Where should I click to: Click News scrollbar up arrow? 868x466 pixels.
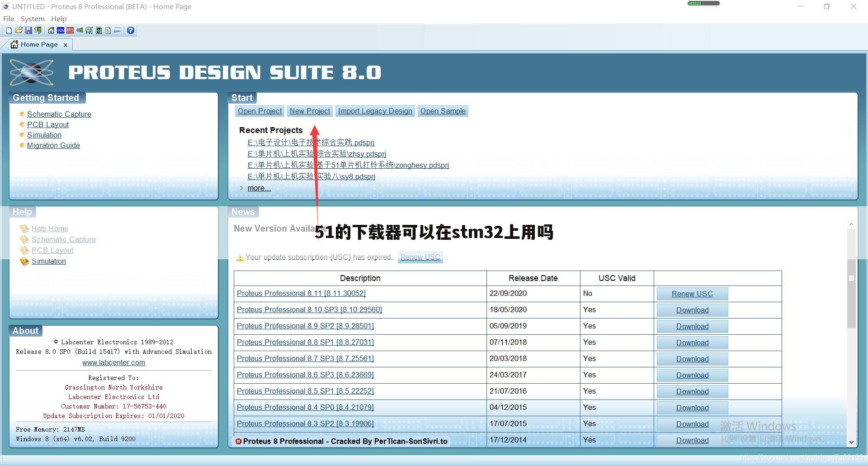pyautogui.click(x=851, y=224)
